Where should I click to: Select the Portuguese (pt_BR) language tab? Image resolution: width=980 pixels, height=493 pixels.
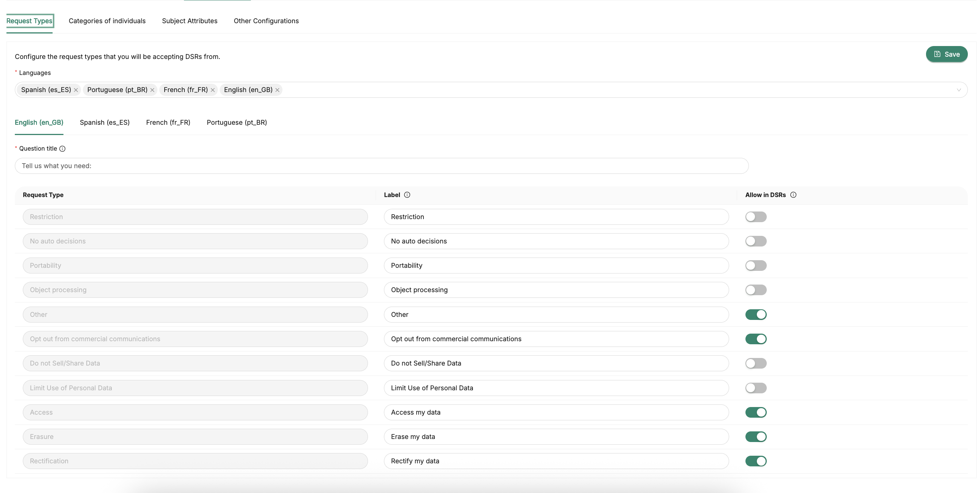236,122
